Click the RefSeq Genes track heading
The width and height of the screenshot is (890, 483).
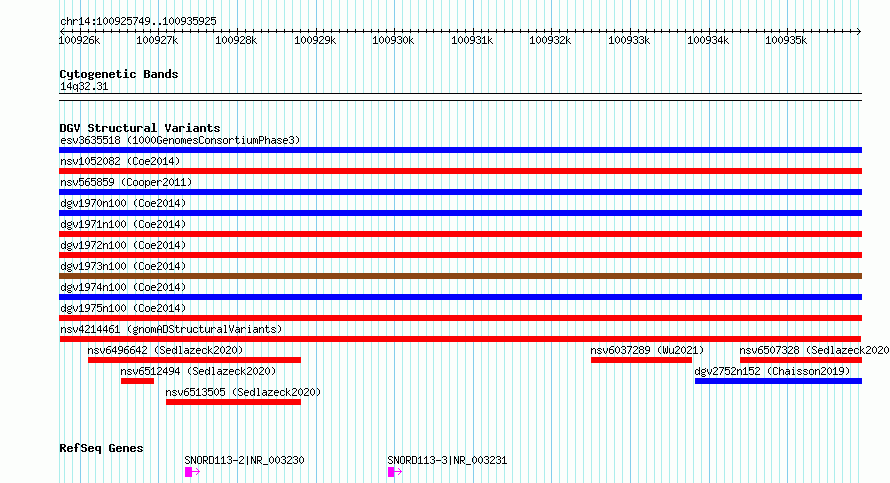[x=101, y=448]
